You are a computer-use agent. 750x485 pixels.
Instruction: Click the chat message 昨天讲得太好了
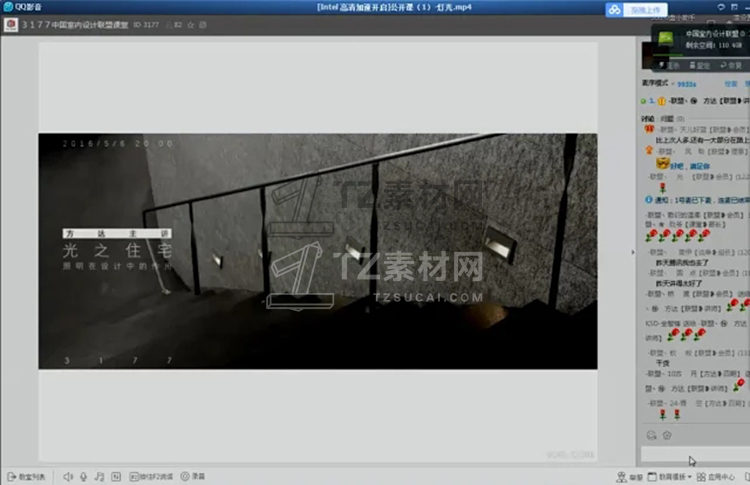tap(679, 283)
